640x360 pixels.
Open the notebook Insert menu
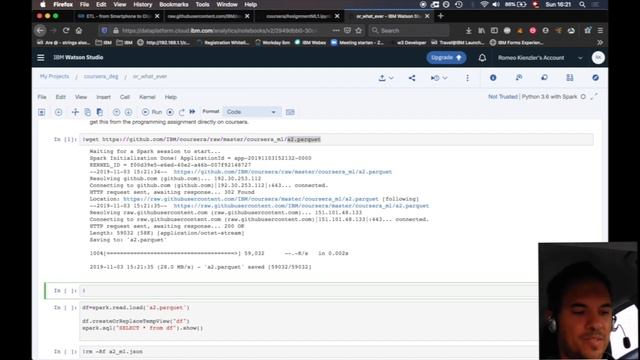click(103, 97)
